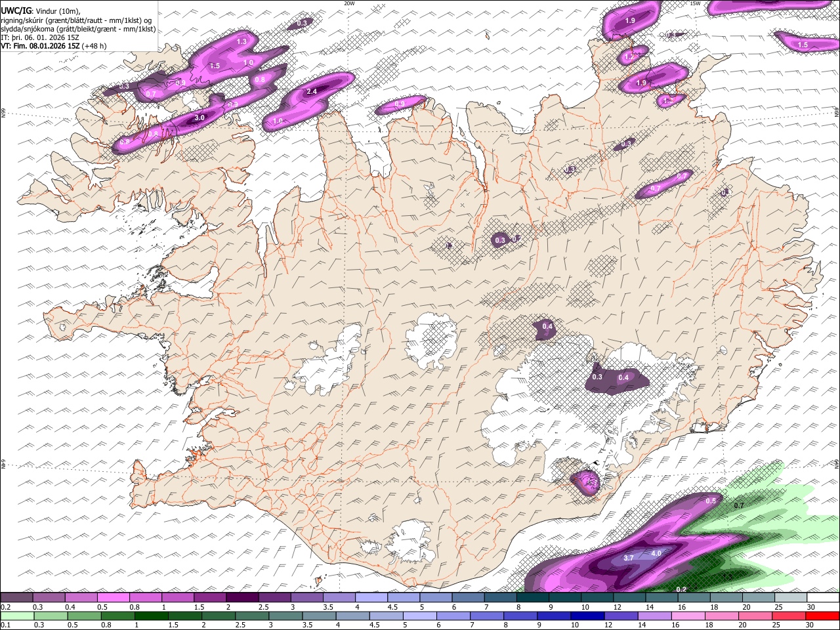This screenshot has width=840, height=630.
Task: Click the white swatch labeled 30, upper row
Action: click(x=823, y=597)
